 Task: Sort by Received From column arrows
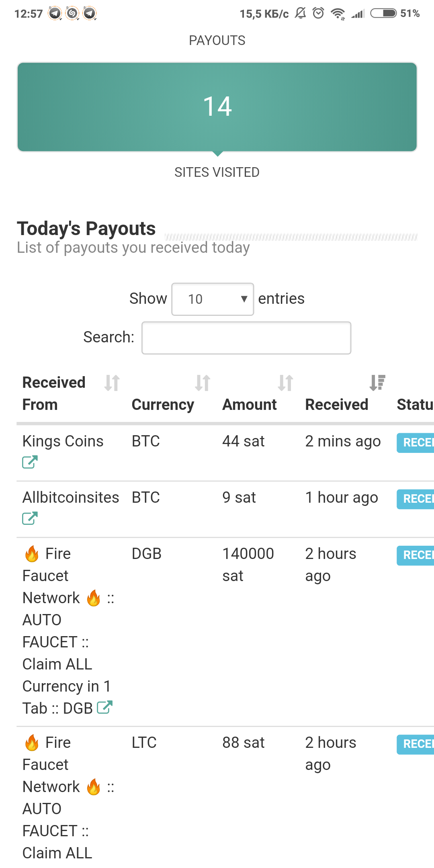[112, 383]
